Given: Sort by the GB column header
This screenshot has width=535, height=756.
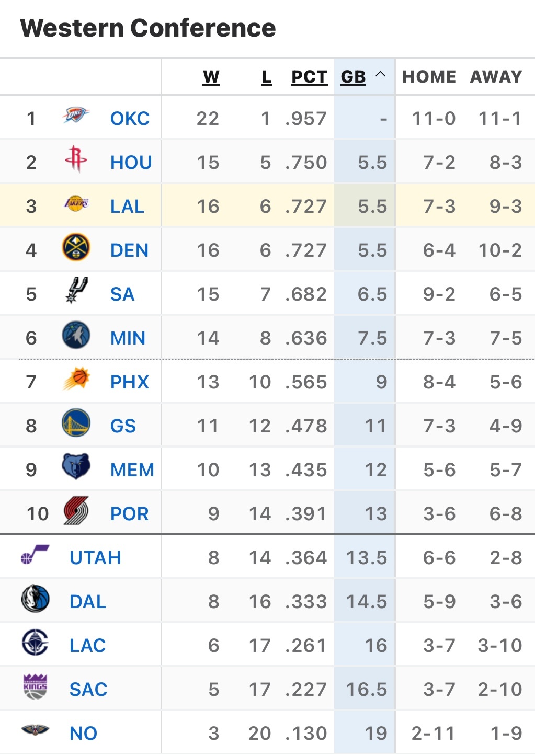Looking at the screenshot, I should pos(353,77).
